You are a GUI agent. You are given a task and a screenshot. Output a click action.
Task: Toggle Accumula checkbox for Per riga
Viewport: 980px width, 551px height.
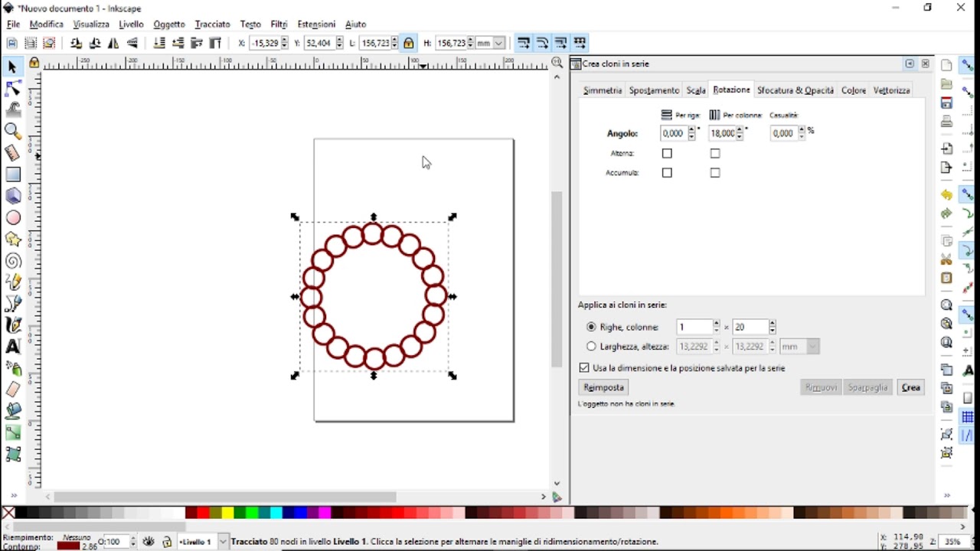click(667, 173)
